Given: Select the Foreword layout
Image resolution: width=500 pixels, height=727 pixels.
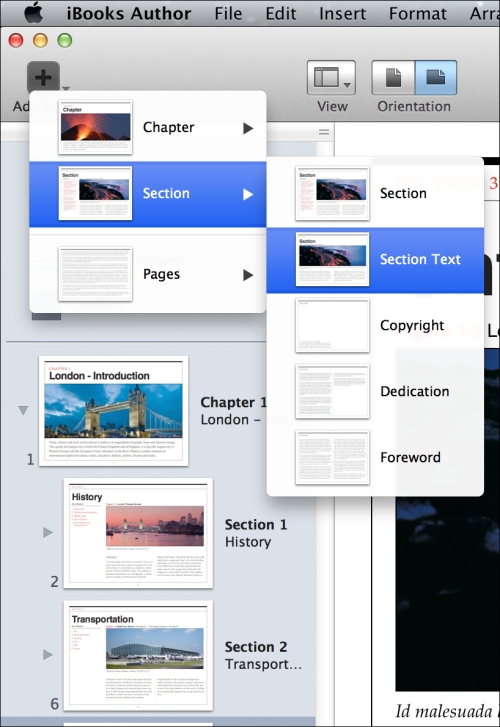Looking at the screenshot, I should click(375, 458).
